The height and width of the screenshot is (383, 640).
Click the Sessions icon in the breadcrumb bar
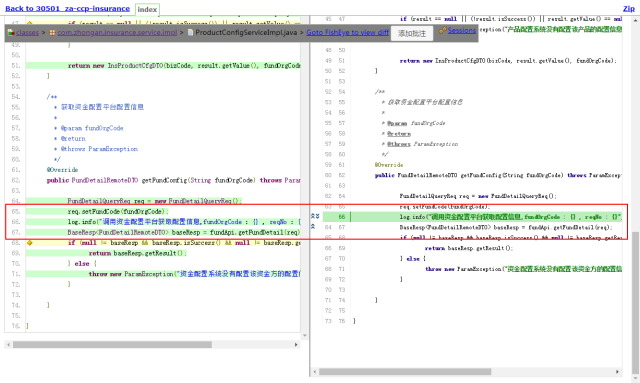click(x=442, y=30)
